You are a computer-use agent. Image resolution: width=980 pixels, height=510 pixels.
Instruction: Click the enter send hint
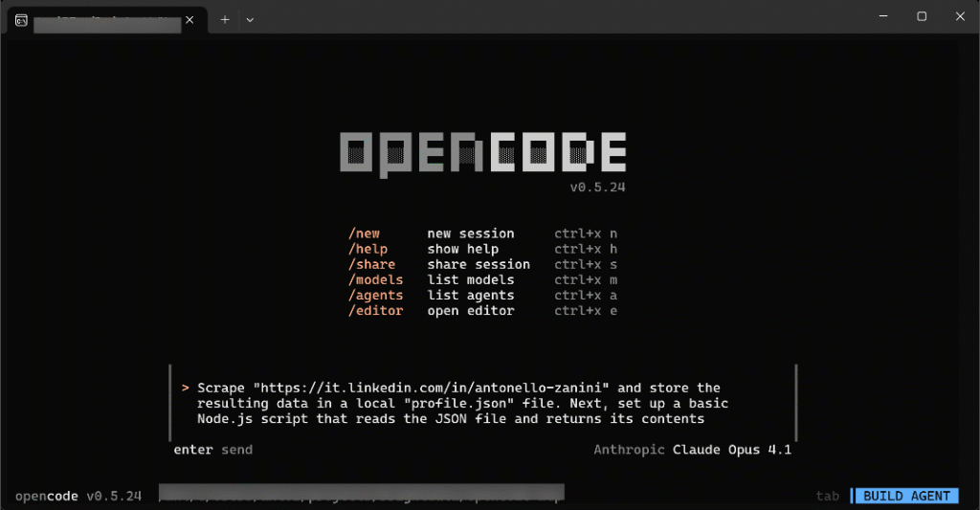[212, 449]
